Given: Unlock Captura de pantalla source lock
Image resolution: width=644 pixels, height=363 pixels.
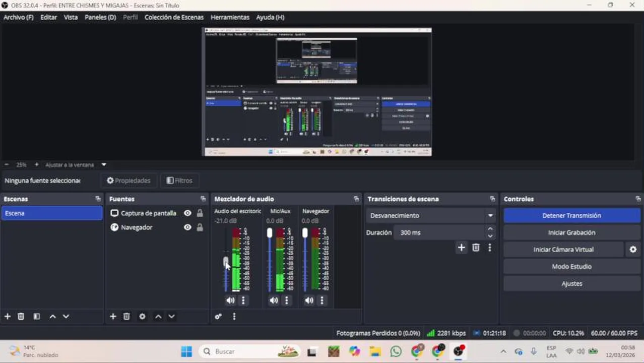Looking at the screenshot, I should (x=200, y=213).
